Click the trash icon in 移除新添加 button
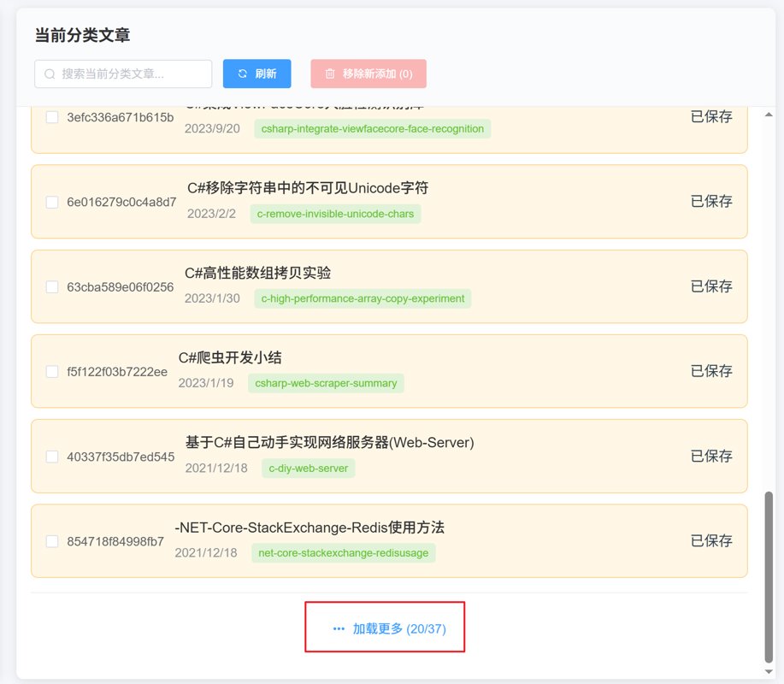Image resolution: width=784 pixels, height=684 pixels. point(330,74)
